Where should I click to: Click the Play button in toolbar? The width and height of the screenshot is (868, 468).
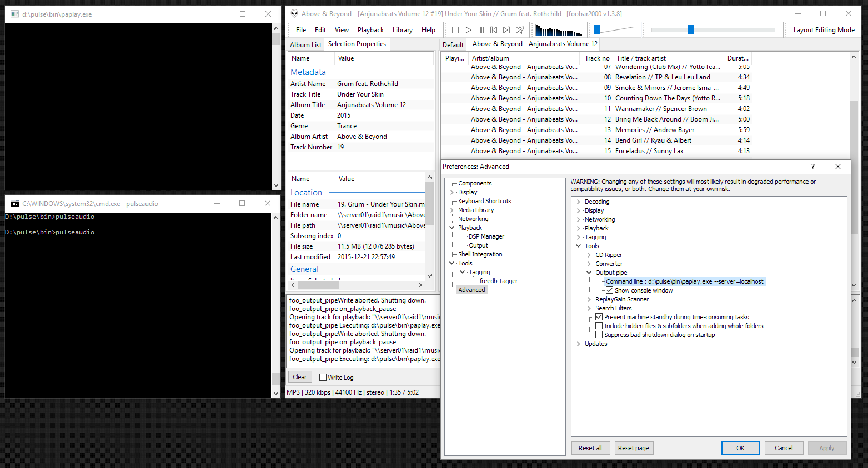[x=468, y=30]
